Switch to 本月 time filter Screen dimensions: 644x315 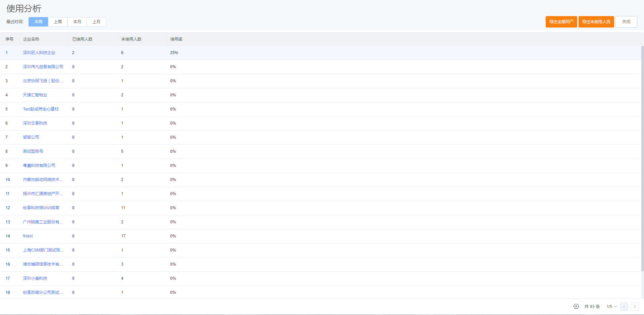[x=77, y=22]
